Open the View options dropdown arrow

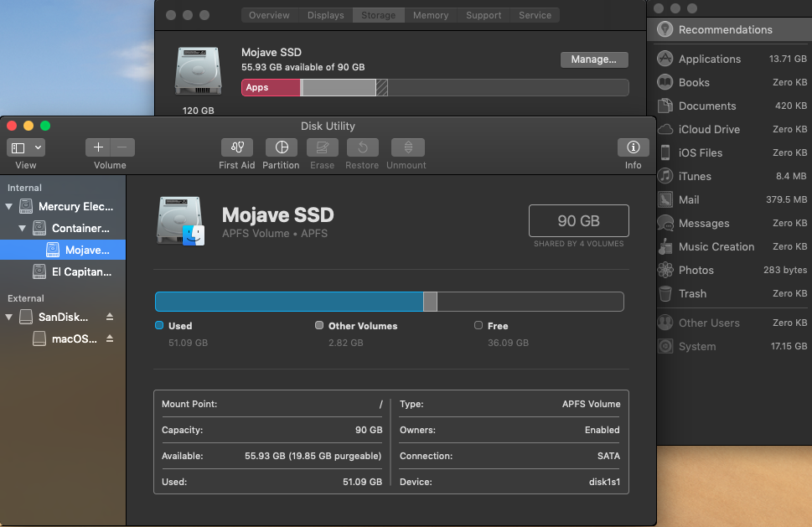click(38, 148)
